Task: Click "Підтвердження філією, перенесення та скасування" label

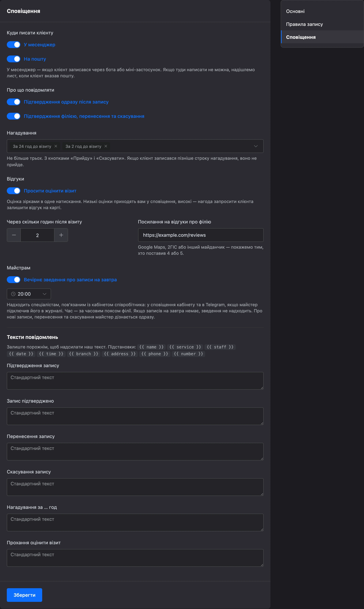Action: point(84,116)
